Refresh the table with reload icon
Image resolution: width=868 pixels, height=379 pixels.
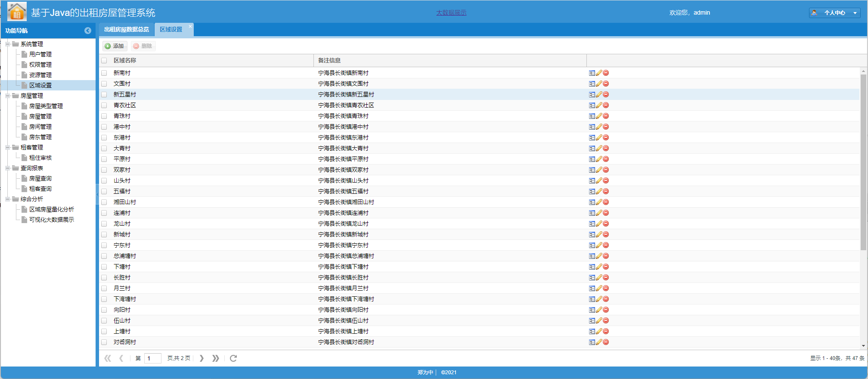(x=233, y=358)
